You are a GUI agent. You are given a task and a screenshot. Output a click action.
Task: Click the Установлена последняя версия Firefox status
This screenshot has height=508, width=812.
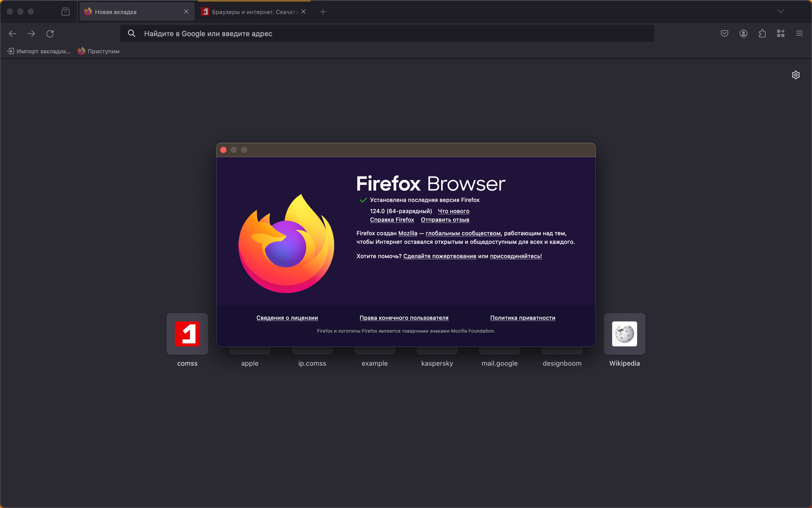pyautogui.click(x=425, y=200)
